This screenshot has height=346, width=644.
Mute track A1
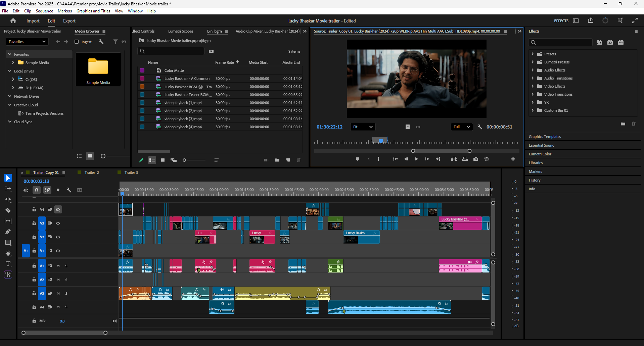coord(58,266)
